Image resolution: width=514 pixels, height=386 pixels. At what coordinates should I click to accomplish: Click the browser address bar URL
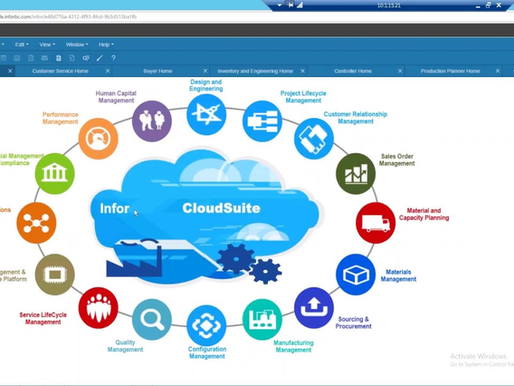point(68,16)
